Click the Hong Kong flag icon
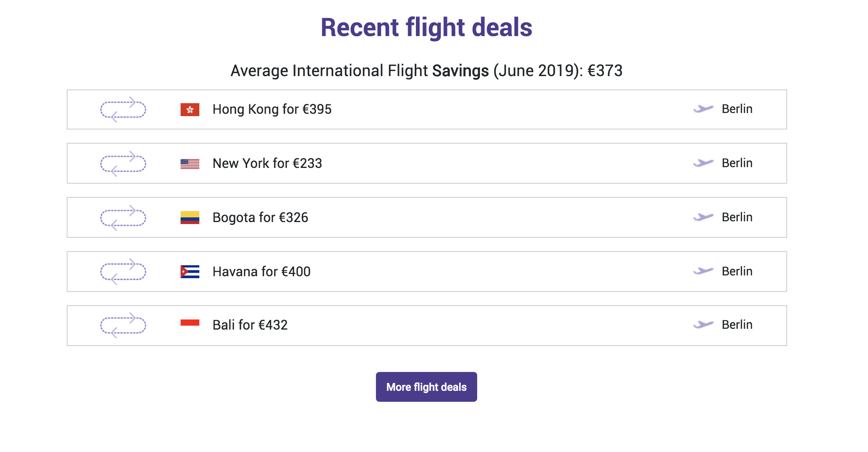The width and height of the screenshot is (868, 452). 190,109
